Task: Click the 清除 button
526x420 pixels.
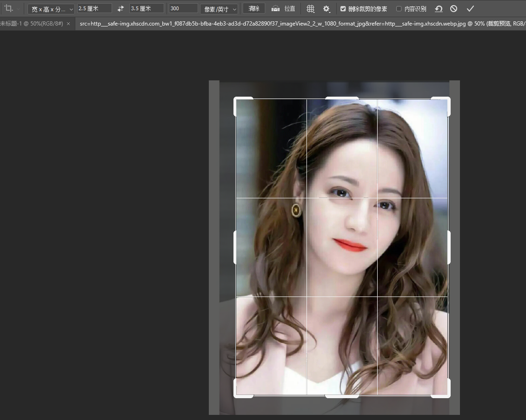Action: [x=254, y=9]
